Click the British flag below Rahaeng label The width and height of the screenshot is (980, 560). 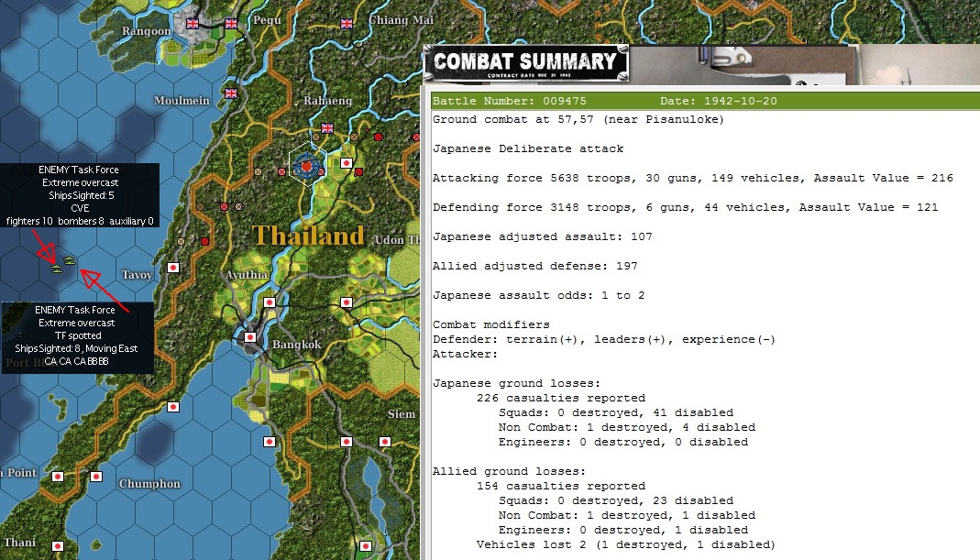click(327, 128)
